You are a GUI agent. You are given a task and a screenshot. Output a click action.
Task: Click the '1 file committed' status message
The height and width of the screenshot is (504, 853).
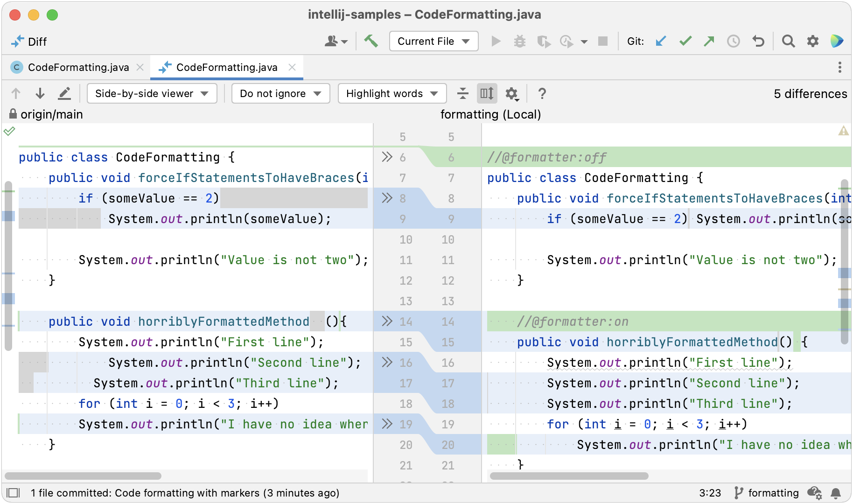185,493
